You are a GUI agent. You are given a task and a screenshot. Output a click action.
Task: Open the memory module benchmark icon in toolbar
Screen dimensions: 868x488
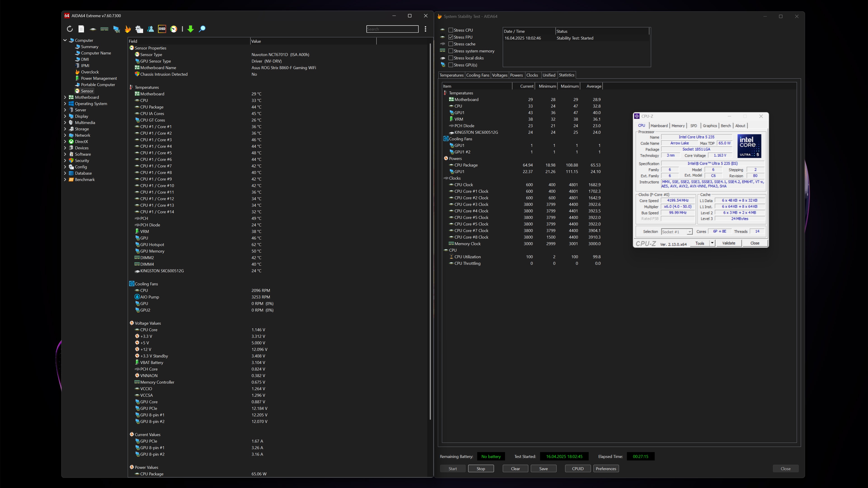[x=104, y=29]
